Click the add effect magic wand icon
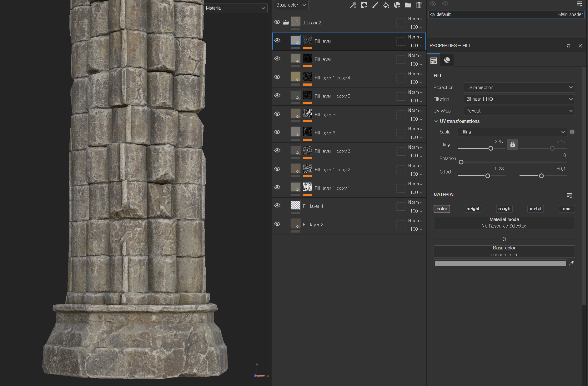This screenshot has width=588, height=386. pyautogui.click(x=353, y=5)
